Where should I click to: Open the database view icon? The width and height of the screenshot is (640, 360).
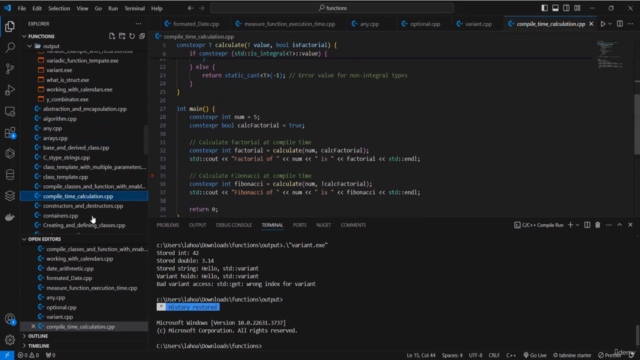(x=10, y=175)
